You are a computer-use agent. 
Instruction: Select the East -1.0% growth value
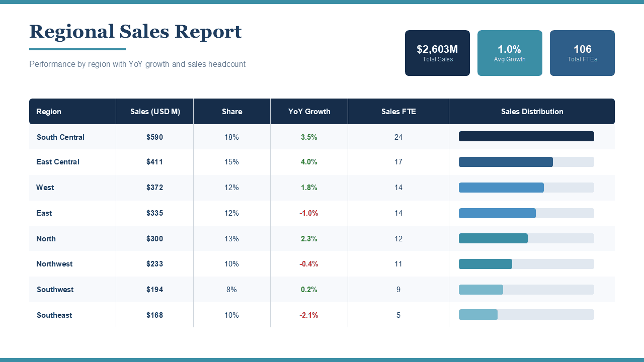(309, 213)
